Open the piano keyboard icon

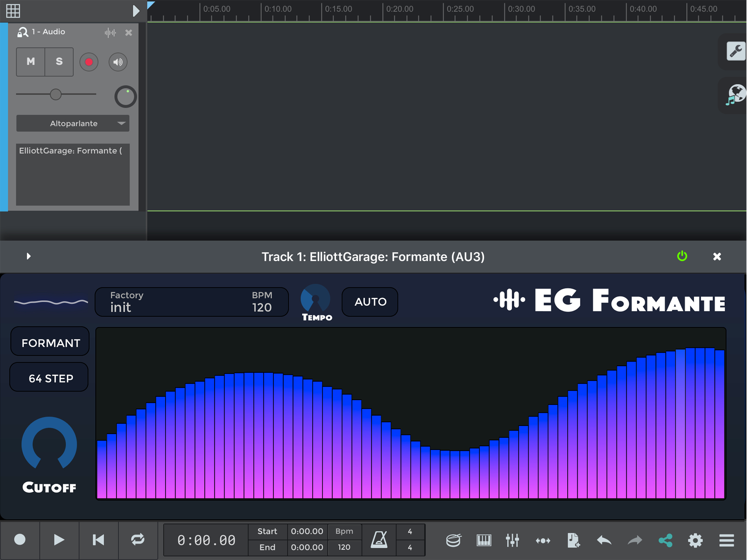point(484,540)
